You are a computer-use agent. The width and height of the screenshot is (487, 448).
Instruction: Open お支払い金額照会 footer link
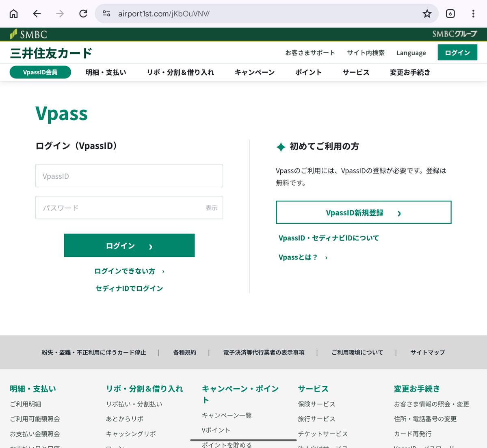pos(35,434)
